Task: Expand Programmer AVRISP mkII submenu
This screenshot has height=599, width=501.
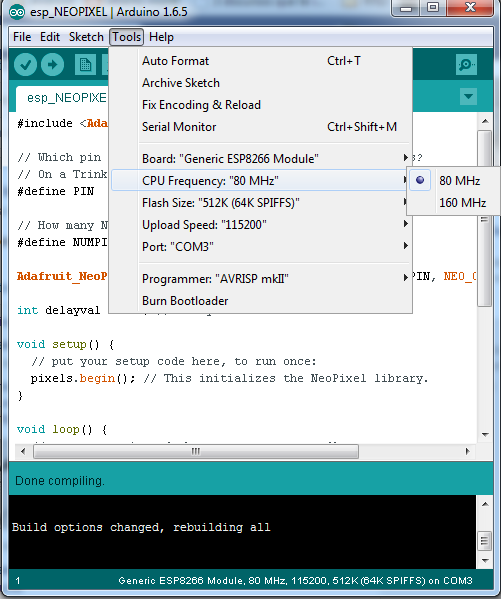Action: [x=261, y=278]
